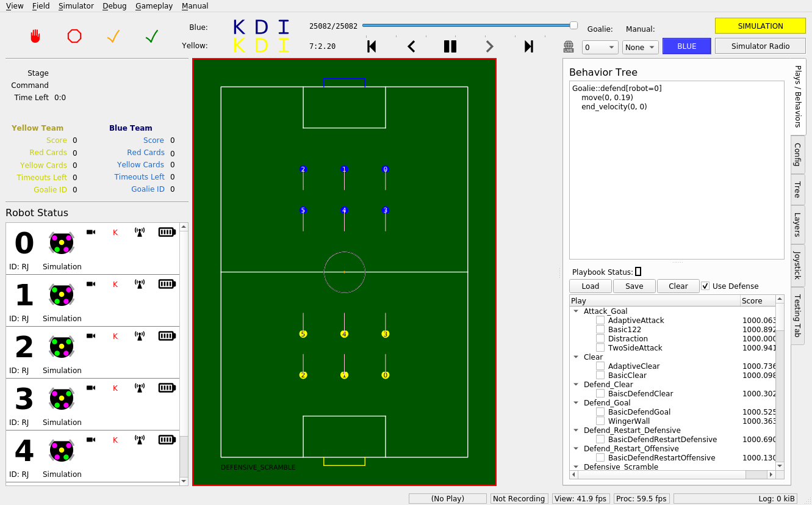Click the Robot Status vertical scrollbar
Viewport: 812px width, 505px height.
tap(184, 354)
